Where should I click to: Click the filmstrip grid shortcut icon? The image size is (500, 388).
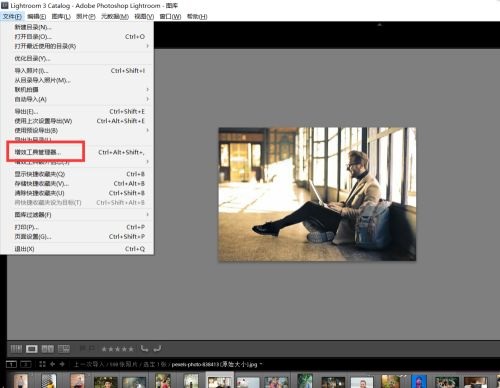tap(42, 364)
